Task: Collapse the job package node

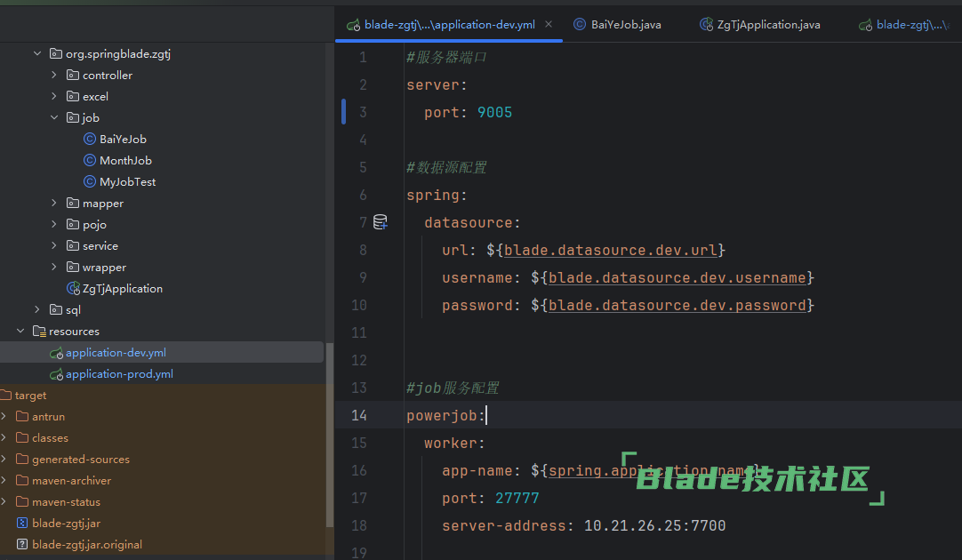Action: [x=54, y=117]
